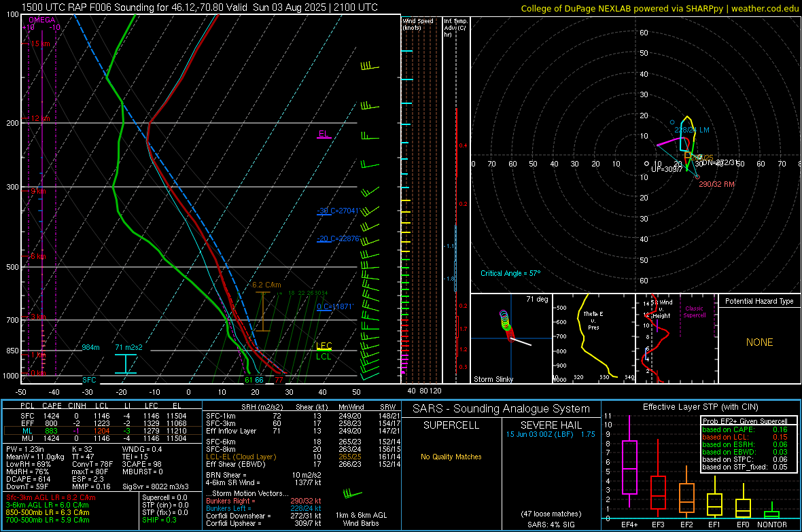The width and height of the screenshot is (802, 532).
Task: Click the 6 km height marker
Action: point(38,255)
